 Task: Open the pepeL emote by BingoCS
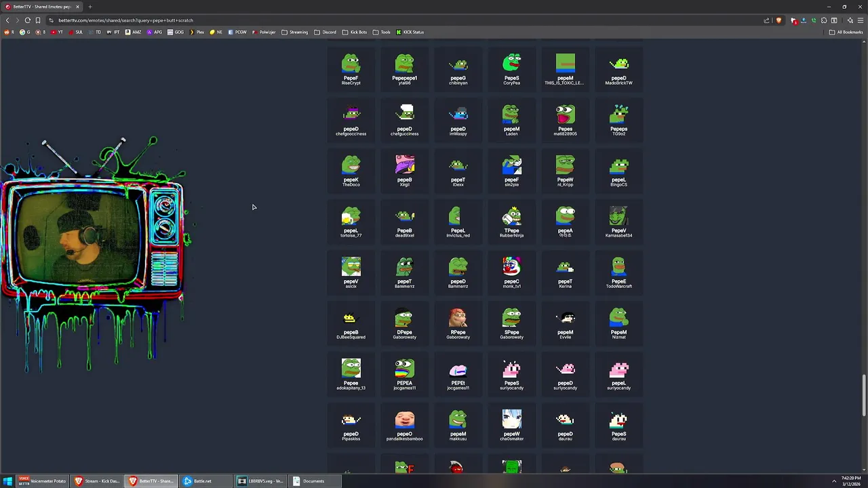coord(618,170)
